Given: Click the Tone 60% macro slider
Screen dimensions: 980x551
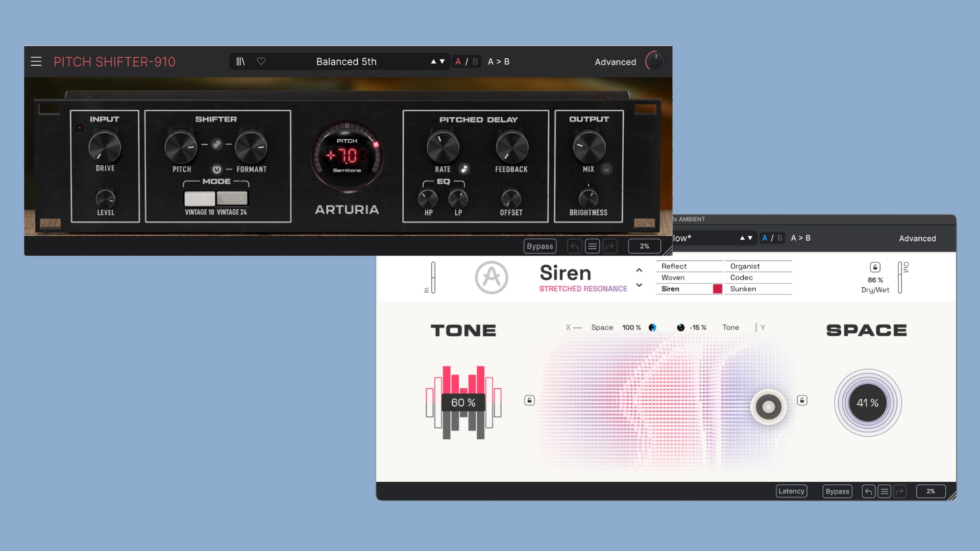Looking at the screenshot, I should click(463, 403).
